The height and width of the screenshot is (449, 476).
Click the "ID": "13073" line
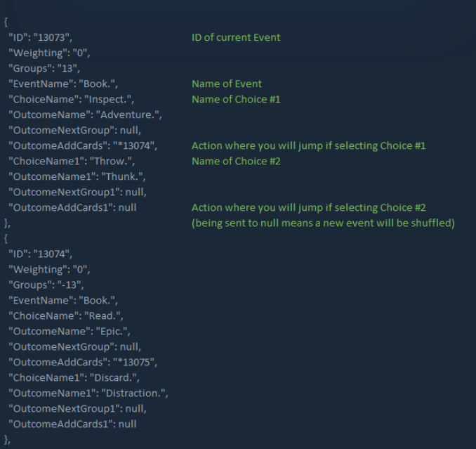[40, 37]
